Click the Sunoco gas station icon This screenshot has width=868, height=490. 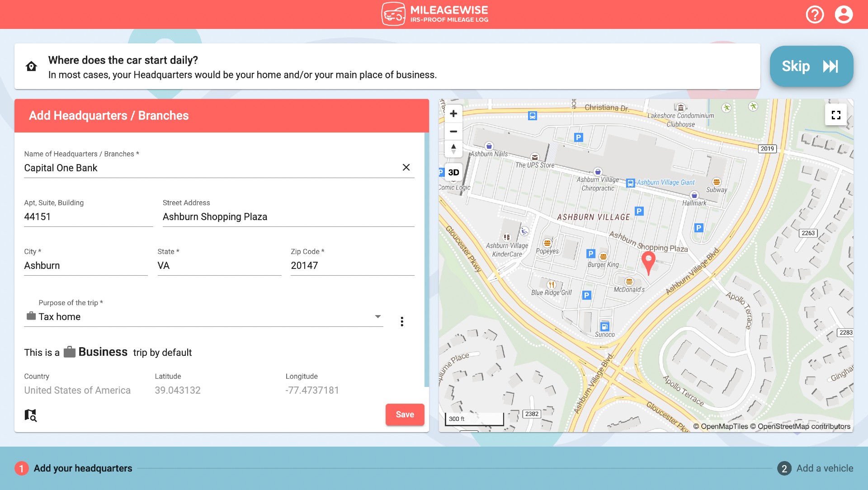(x=605, y=326)
